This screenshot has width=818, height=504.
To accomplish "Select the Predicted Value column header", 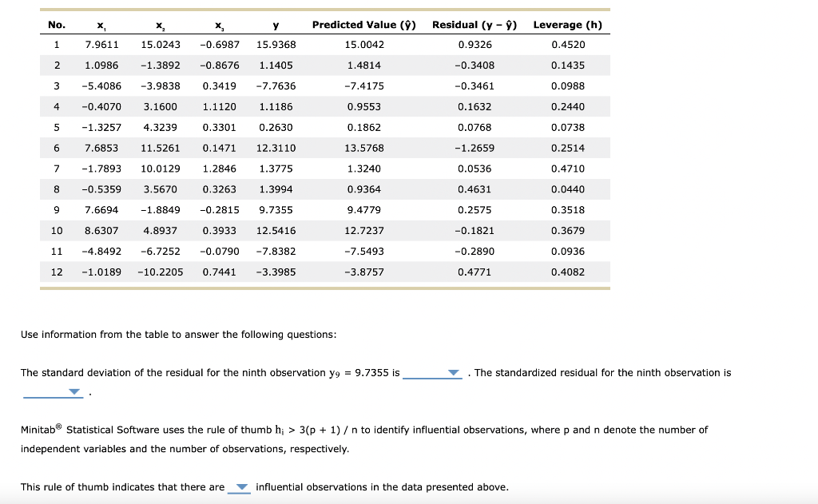I will 363,25.
